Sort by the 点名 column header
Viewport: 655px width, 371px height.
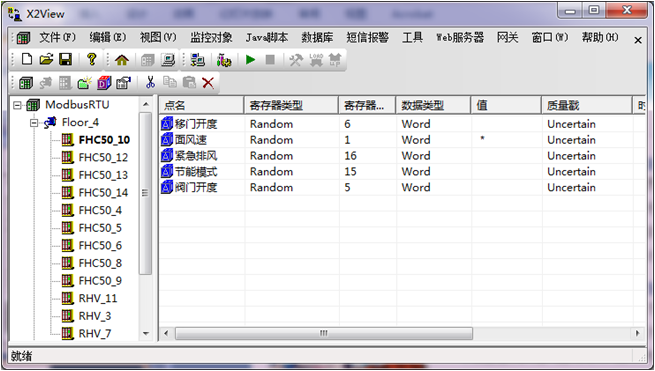(x=201, y=105)
